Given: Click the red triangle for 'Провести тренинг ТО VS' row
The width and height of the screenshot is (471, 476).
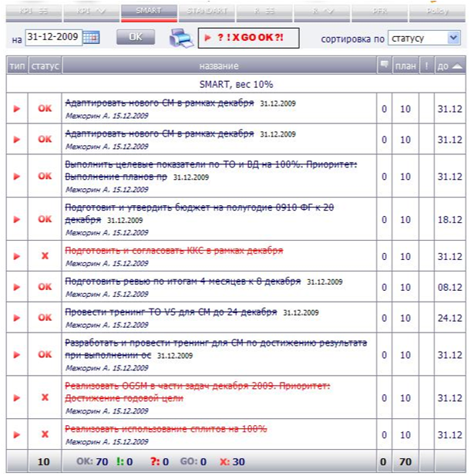Looking at the screenshot, I should (17, 318).
